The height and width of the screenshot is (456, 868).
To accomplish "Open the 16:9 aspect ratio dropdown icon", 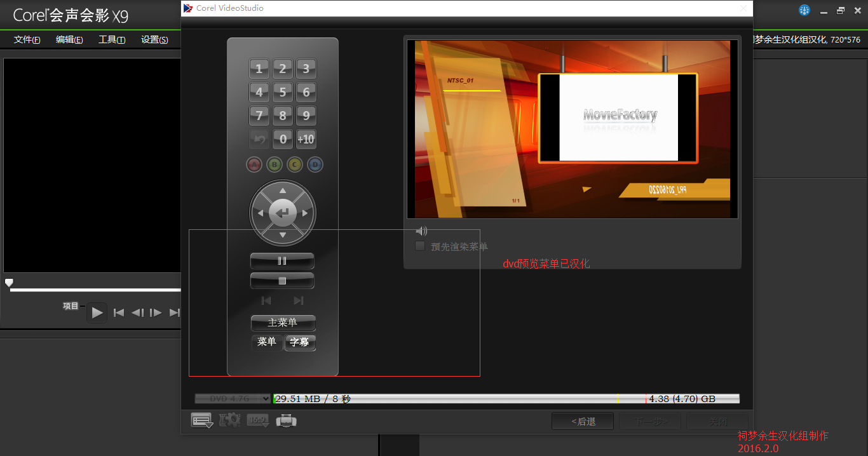I will (x=258, y=420).
